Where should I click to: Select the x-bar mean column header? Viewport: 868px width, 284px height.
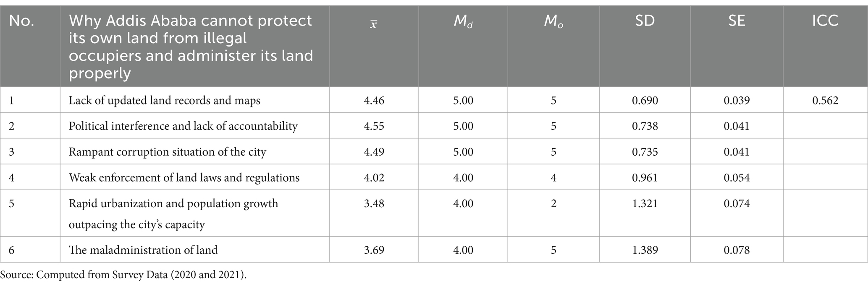tap(374, 23)
